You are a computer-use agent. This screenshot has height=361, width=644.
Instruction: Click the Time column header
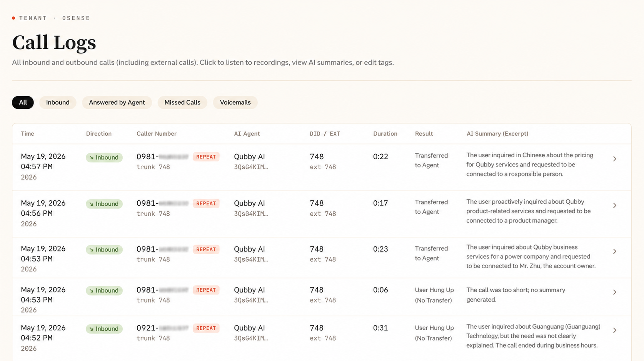pos(27,134)
